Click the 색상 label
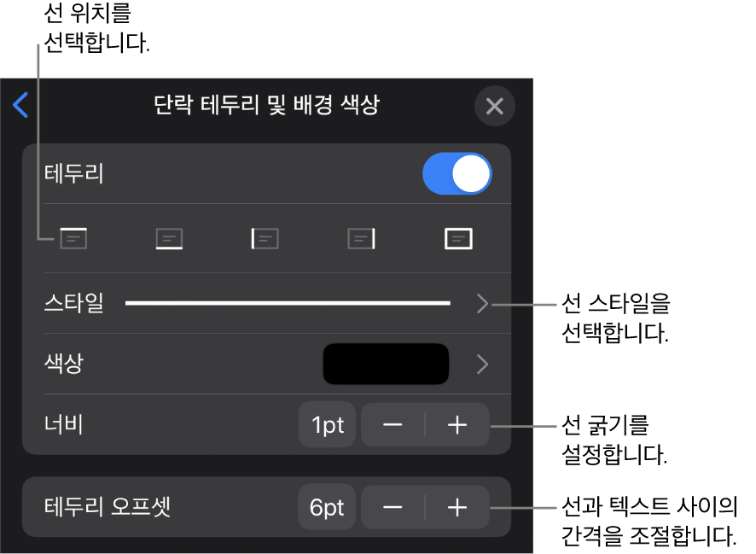This screenshot has height=554, width=756. click(x=64, y=364)
